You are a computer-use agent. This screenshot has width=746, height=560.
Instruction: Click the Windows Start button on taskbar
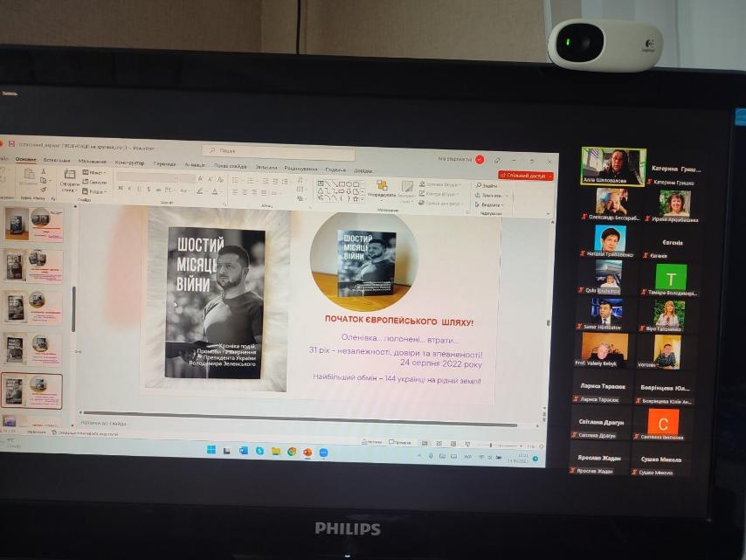coord(211,450)
